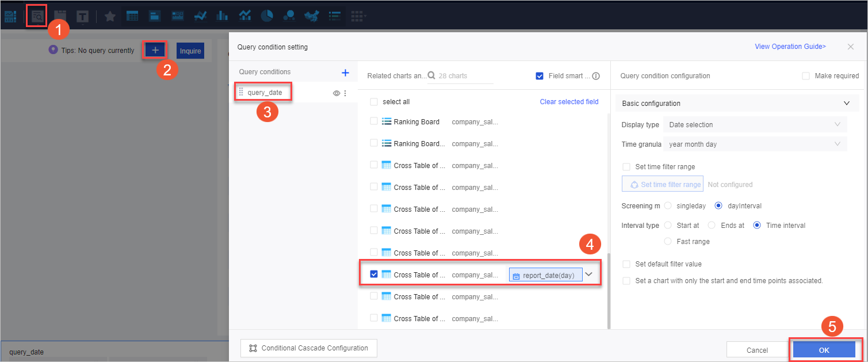Insert a line chart from the toolbar
The height and width of the screenshot is (362, 868).
pos(200,16)
